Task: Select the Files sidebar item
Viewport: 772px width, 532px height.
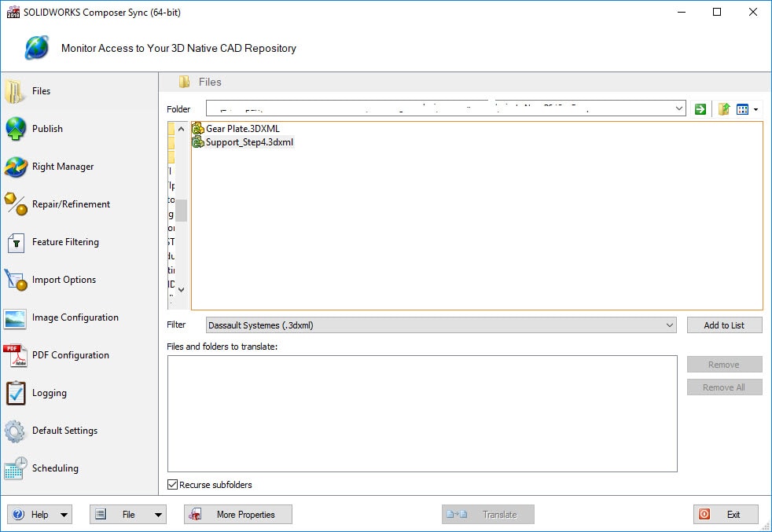Action: (79, 91)
